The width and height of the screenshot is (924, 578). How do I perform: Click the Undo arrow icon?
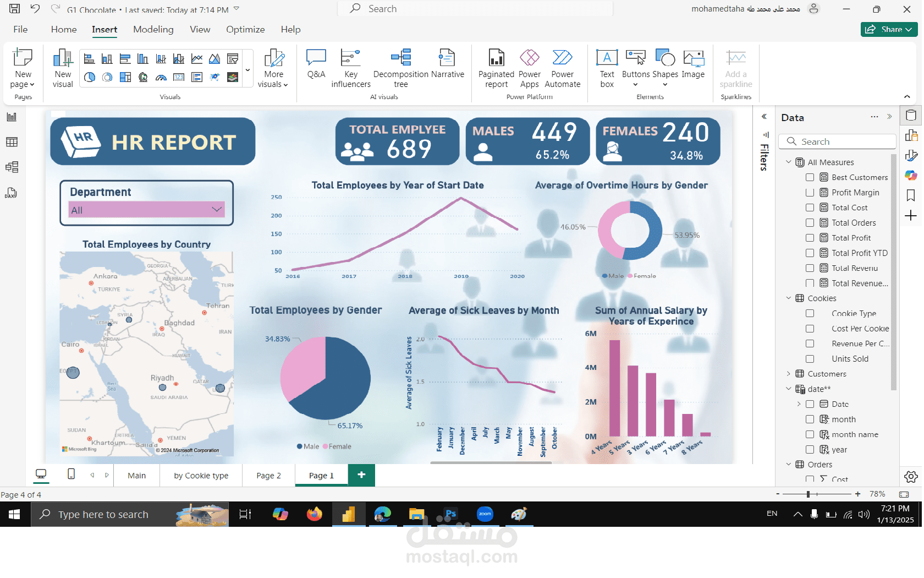point(35,9)
